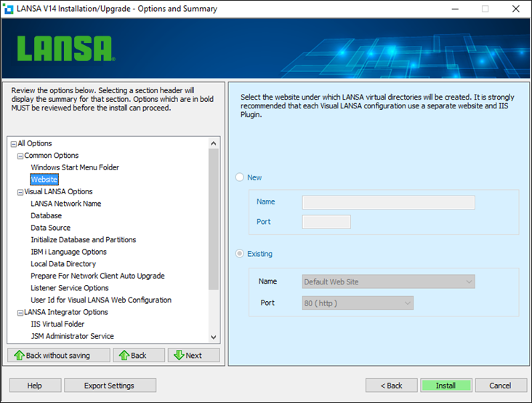Select Windows Start Menu Folder option
The height and width of the screenshot is (403, 532).
(75, 167)
